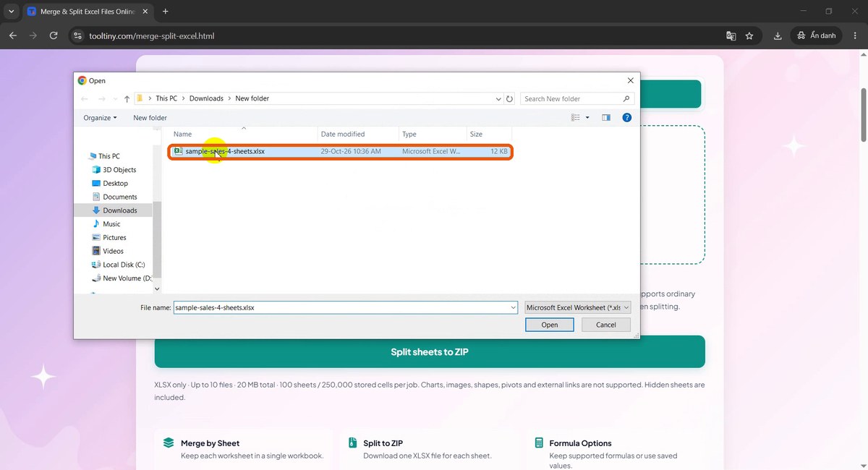This screenshot has height=470, width=868.
Task: Click New folder in dialog toolbar
Action: (x=150, y=117)
